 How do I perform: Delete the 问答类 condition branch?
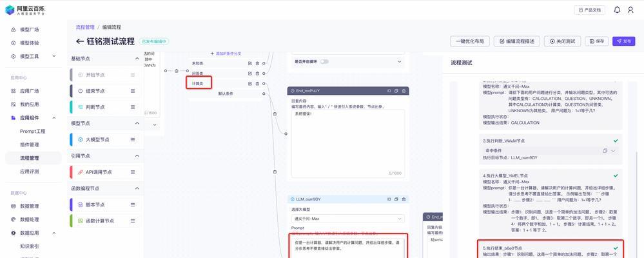pos(257,74)
